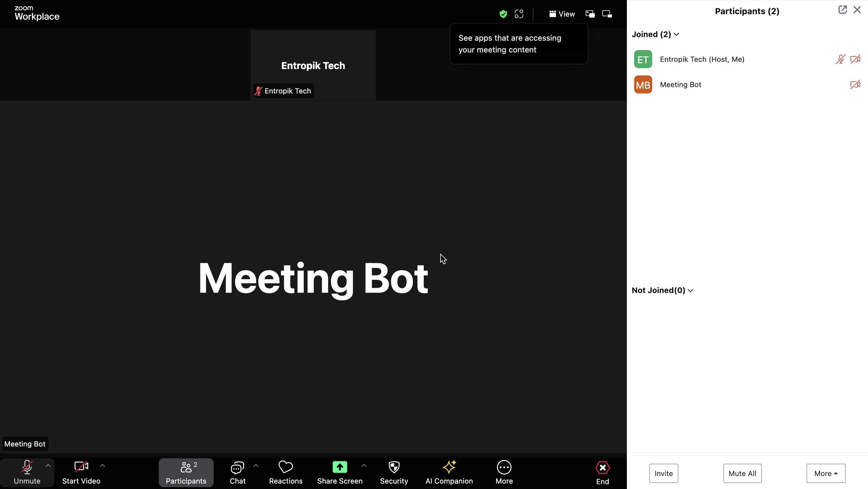Open chat options arrow next to Chat
Viewport: 868px width, 489px height.
pyautogui.click(x=256, y=466)
